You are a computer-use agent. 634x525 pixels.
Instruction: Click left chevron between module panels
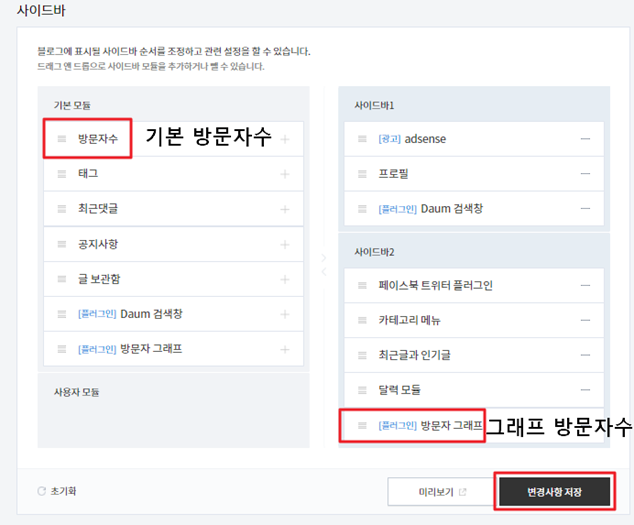(x=323, y=271)
